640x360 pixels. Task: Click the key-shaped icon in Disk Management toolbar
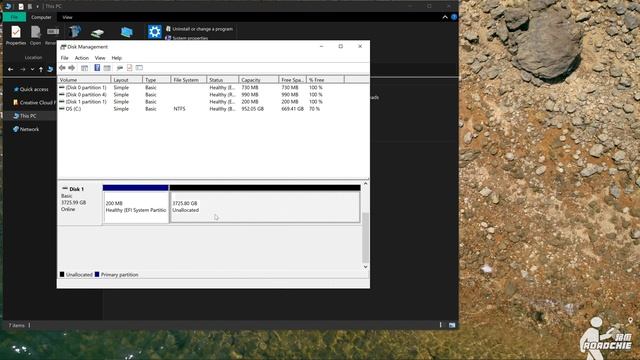click(120, 68)
